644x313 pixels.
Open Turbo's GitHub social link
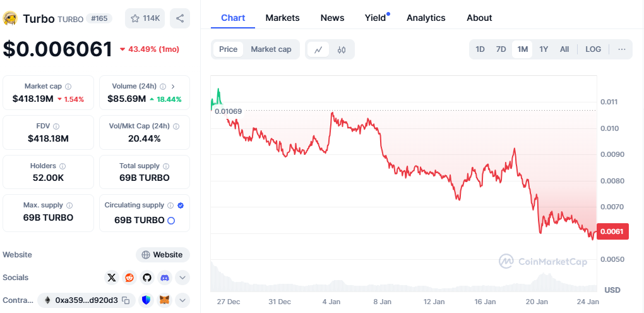tap(147, 278)
